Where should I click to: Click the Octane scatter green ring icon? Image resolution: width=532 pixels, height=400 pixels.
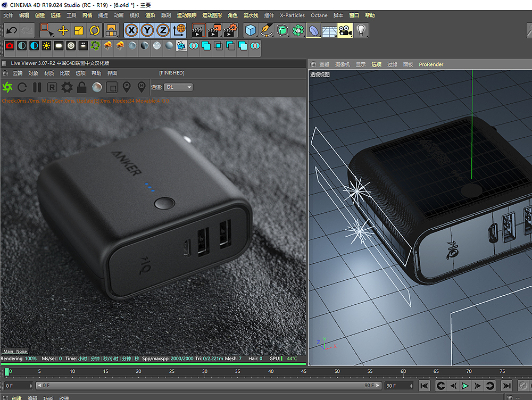96,46
